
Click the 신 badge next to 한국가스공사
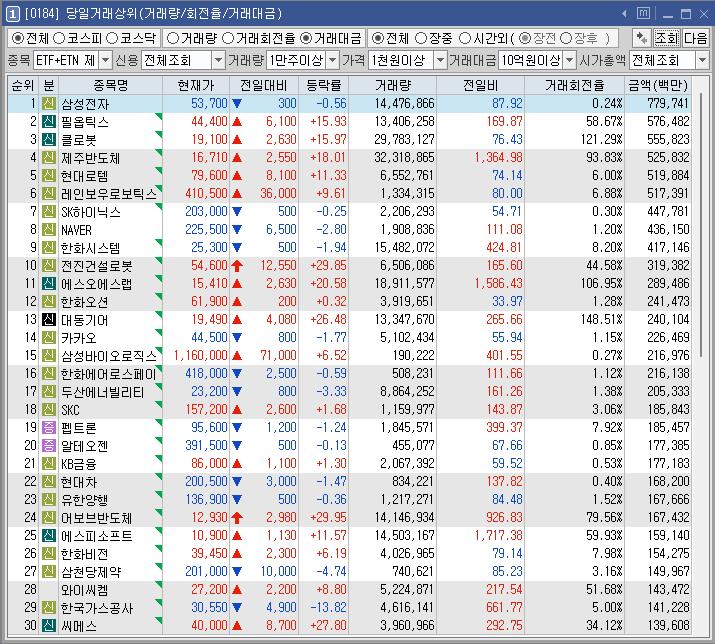[x=49, y=608]
